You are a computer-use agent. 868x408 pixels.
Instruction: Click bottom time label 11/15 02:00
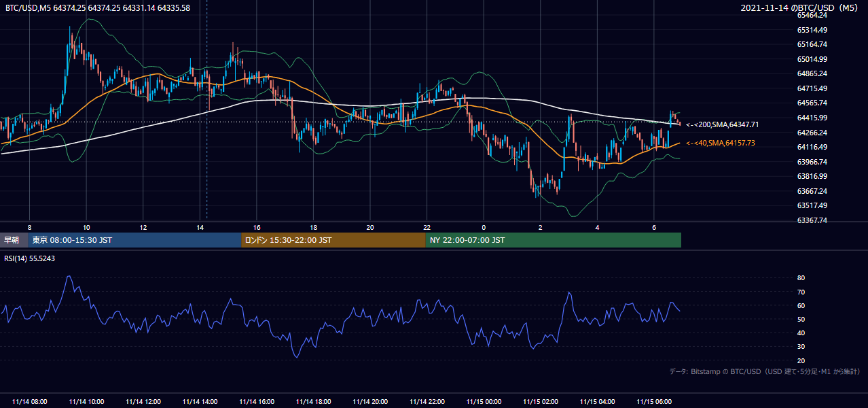541,402
